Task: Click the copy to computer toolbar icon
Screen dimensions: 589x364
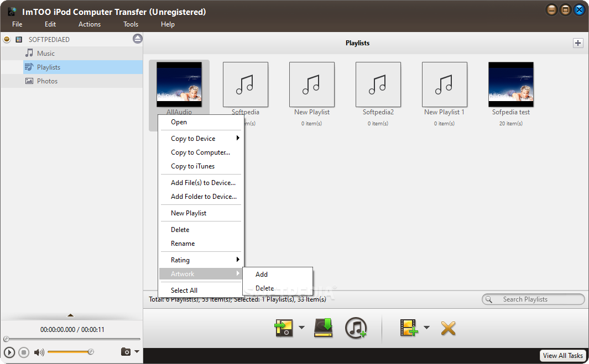Action: (x=324, y=328)
